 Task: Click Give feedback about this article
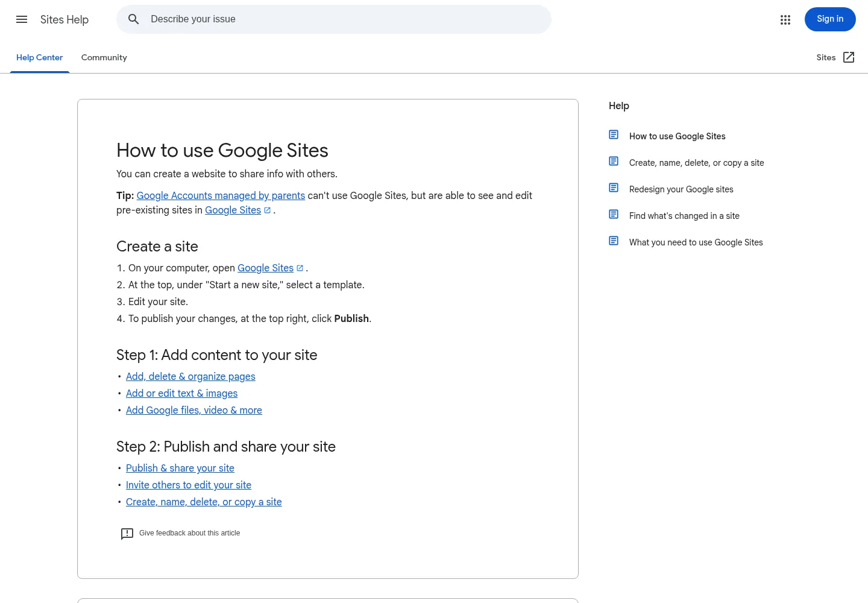click(x=189, y=533)
